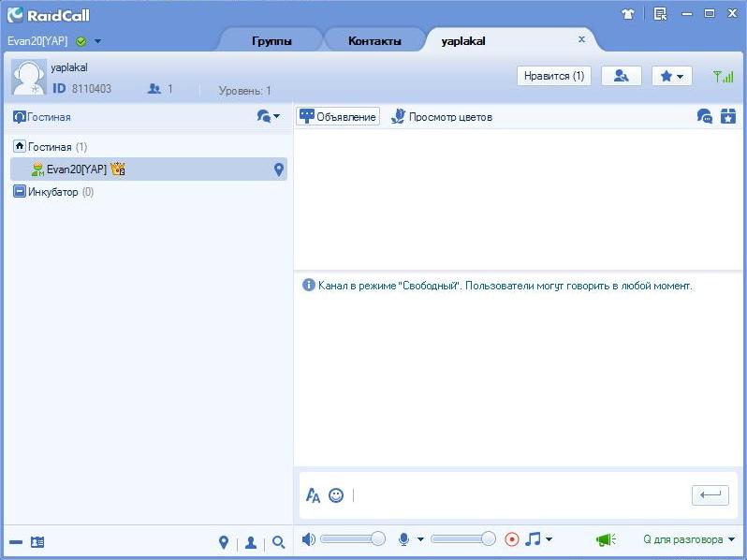
Task: Click the yaplakal group avatar
Action: click(x=29, y=77)
